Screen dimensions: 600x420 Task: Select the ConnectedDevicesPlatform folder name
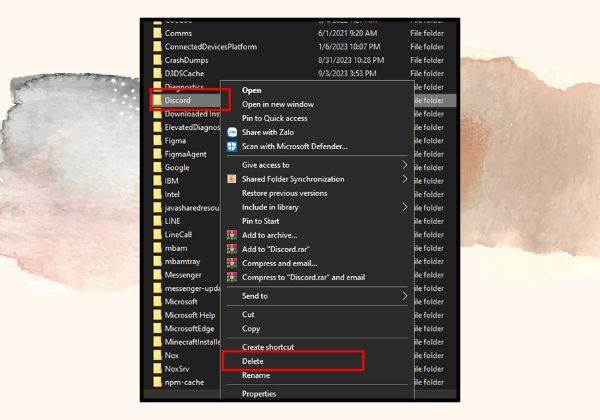tap(211, 47)
